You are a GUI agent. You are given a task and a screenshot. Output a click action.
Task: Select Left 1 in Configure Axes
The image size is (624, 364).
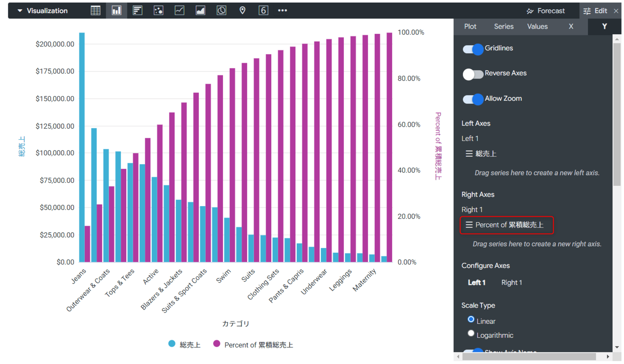pos(476,283)
